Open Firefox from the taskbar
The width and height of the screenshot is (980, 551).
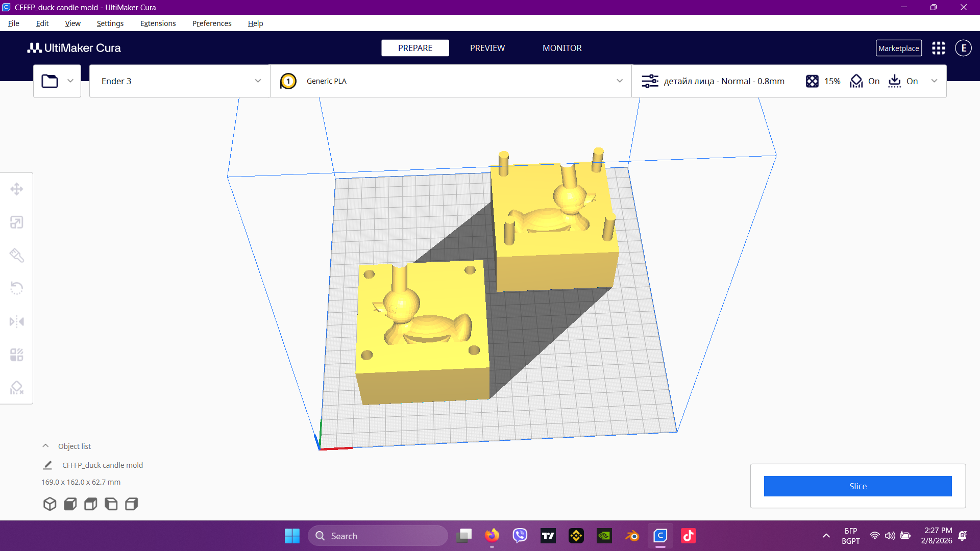click(x=492, y=536)
